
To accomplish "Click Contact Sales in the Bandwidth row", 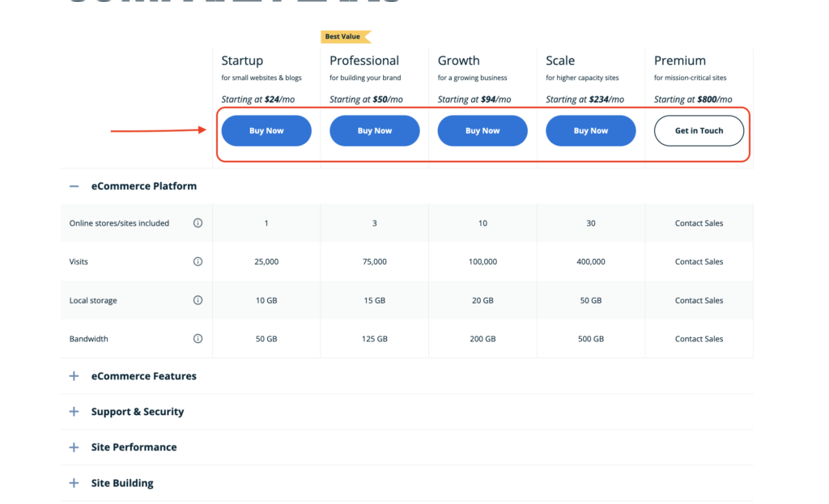I will 699,339.
